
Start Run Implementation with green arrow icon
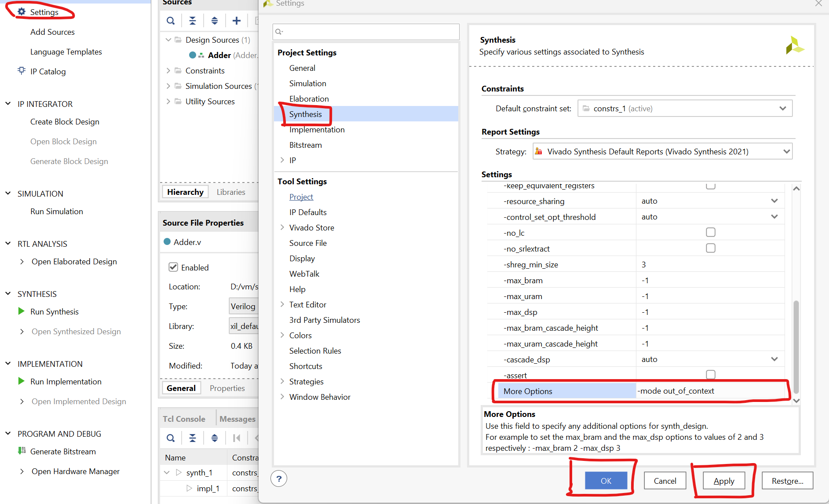click(21, 381)
